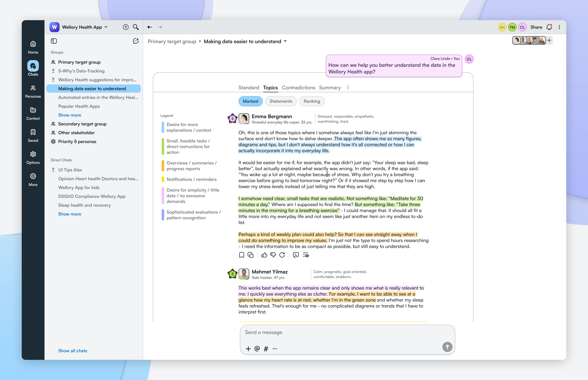Open the Sleep health and recovery chat
588x380 pixels.
[84, 205]
